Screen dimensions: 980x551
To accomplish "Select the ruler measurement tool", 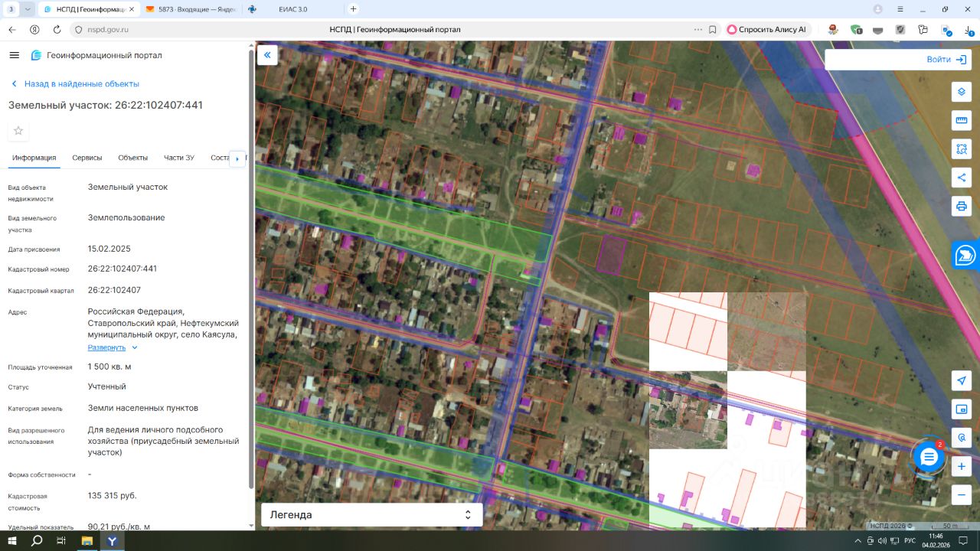I will (x=962, y=120).
